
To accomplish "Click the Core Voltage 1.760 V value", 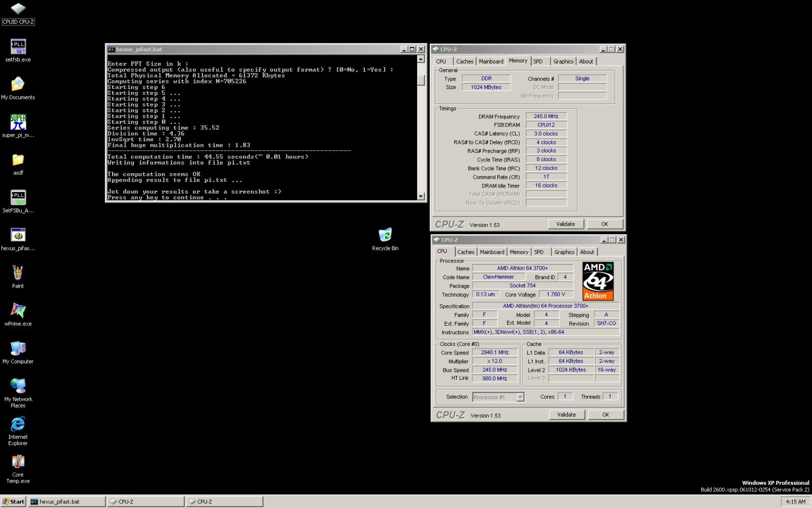I will point(556,294).
